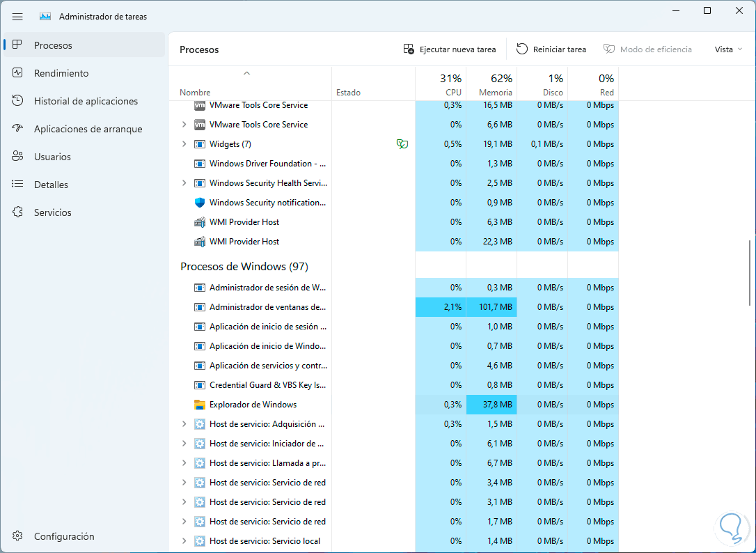Open the hamburger navigation menu
Image resolution: width=756 pixels, height=553 pixels.
(x=18, y=16)
